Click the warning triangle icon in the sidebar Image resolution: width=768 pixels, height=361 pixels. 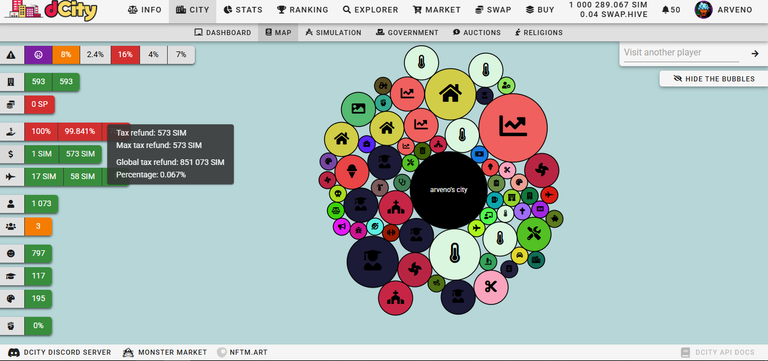pyautogui.click(x=11, y=55)
